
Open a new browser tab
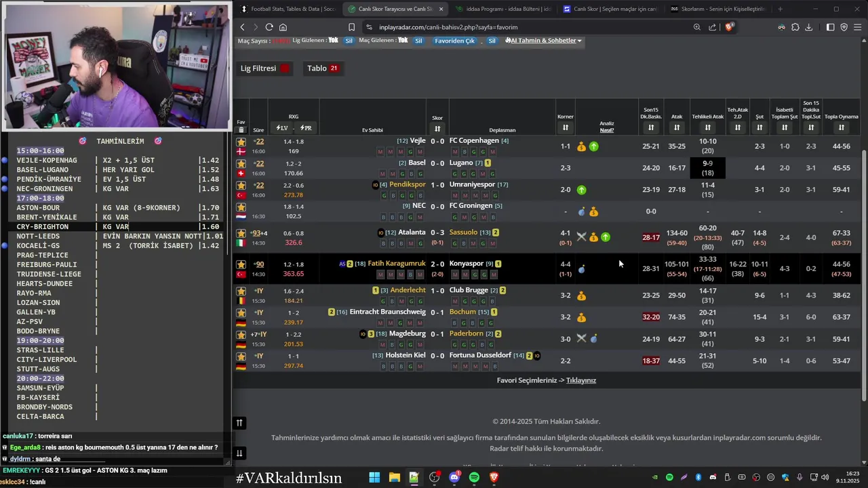pyautogui.click(x=780, y=9)
